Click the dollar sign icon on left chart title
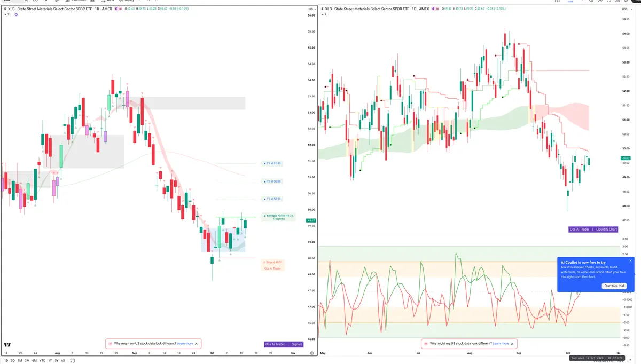 5,9
